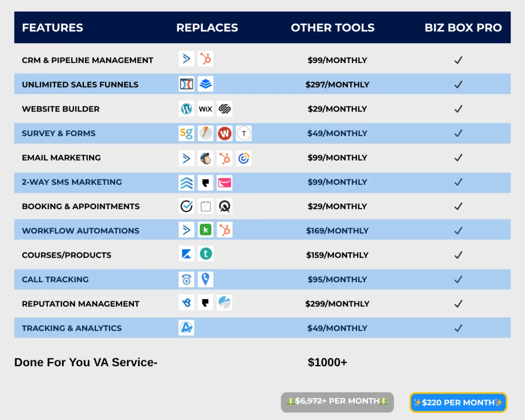Select the circled checkmark icon in Booking row
This screenshot has height=420, width=525.
click(186, 206)
